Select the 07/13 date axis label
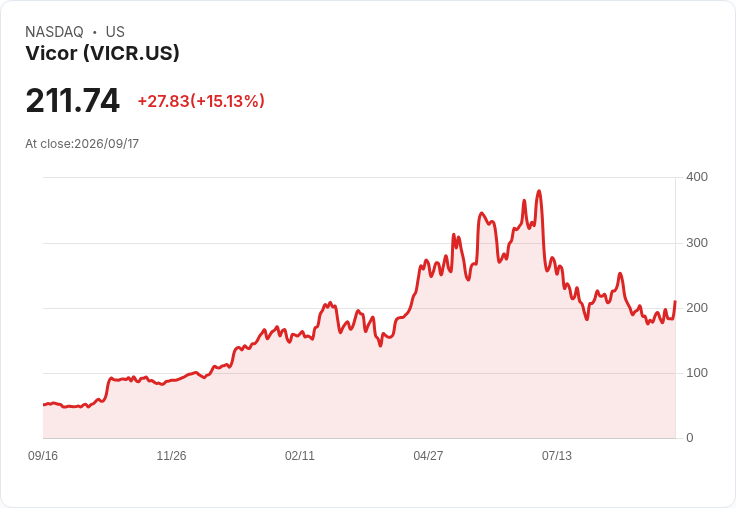This screenshot has height=508, width=736. click(557, 455)
